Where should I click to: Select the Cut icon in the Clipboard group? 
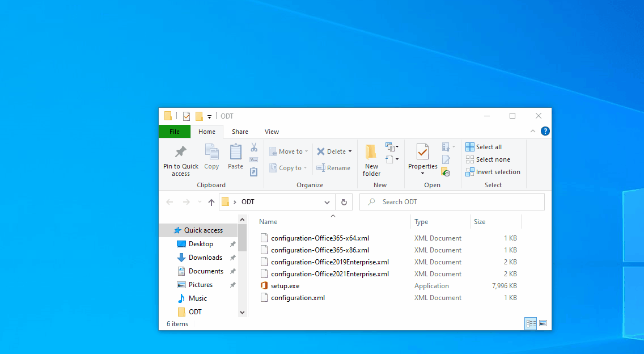253,147
